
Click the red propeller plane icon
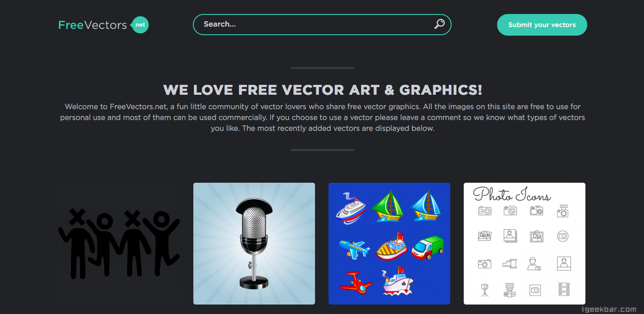pos(356,282)
